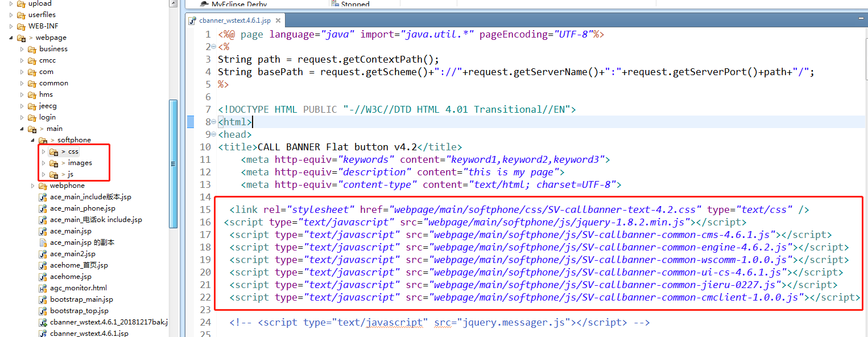Click the SV-callbanner-common-jieru-0227.js src value
The image size is (868, 337).
[x=606, y=285]
